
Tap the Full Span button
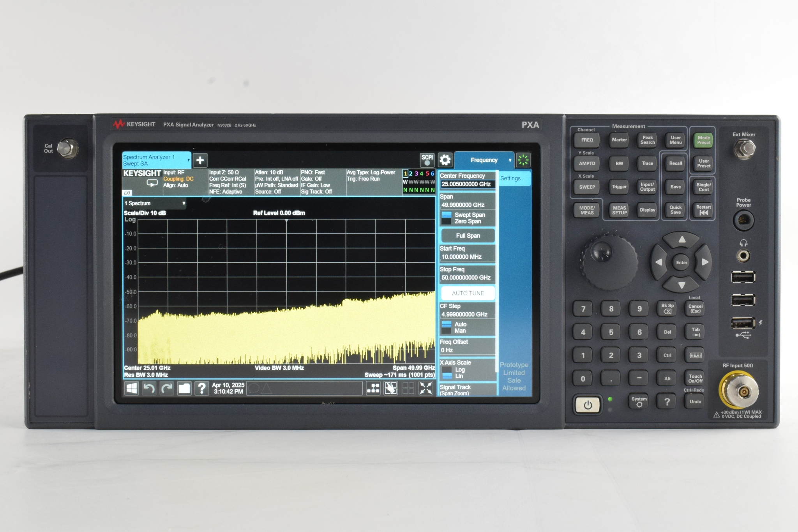coord(468,236)
